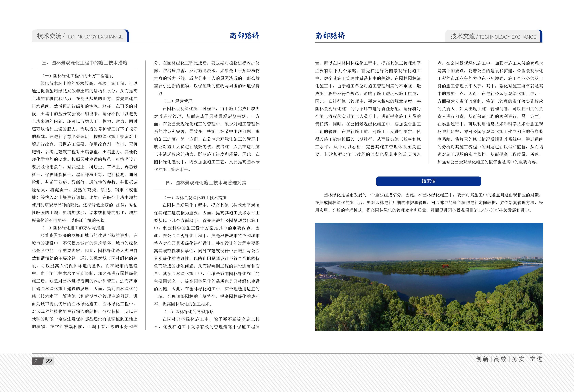Select heading 三、园林景观绿化工程中的施工技术措施
Viewport: 574px width, 392px height.
click(x=85, y=63)
